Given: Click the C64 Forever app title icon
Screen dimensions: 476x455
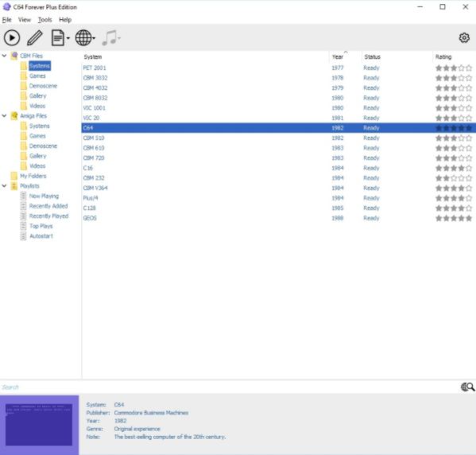Looking at the screenshot, I should (x=6, y=6).
